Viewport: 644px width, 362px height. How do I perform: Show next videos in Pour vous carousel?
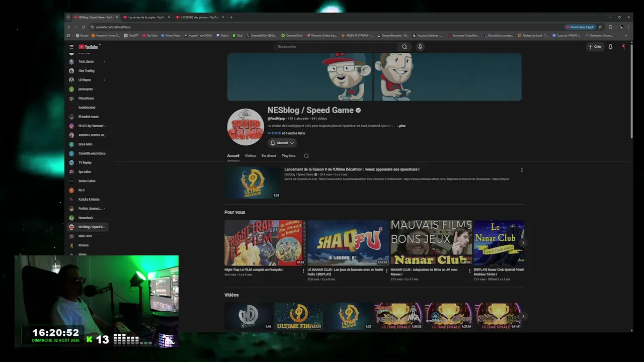(523, 243)
